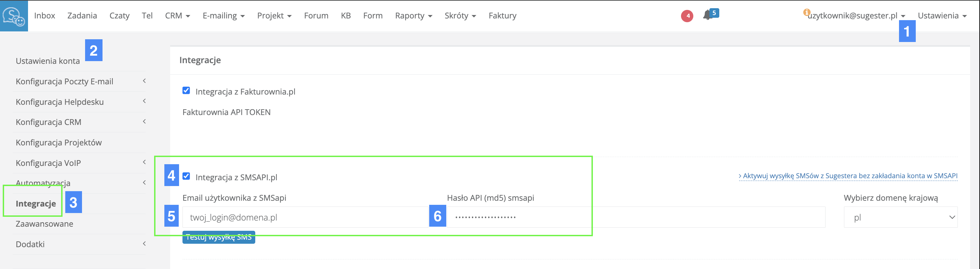Viewport: 980px width, 269px height.
Task: Expand the Konfiguracja CRM chevron
Action: [144, 122]
